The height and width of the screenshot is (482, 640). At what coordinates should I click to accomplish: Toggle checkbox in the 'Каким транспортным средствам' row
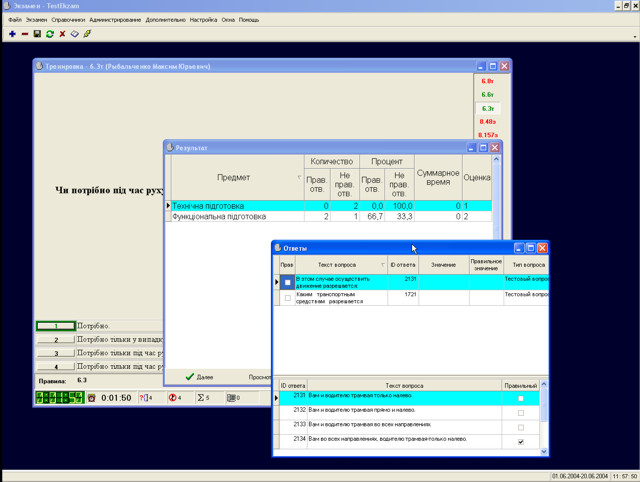pos(287,298)
